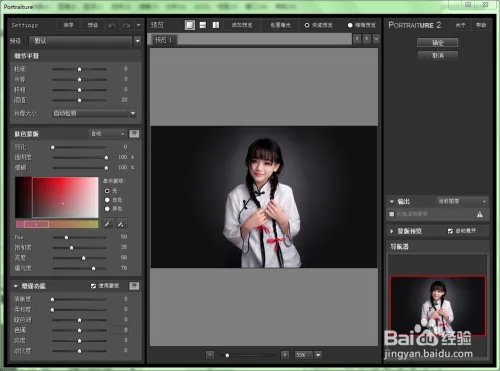500x371 pixels.
Task: Set show mask to white (白色)
Action: [107, 200]
